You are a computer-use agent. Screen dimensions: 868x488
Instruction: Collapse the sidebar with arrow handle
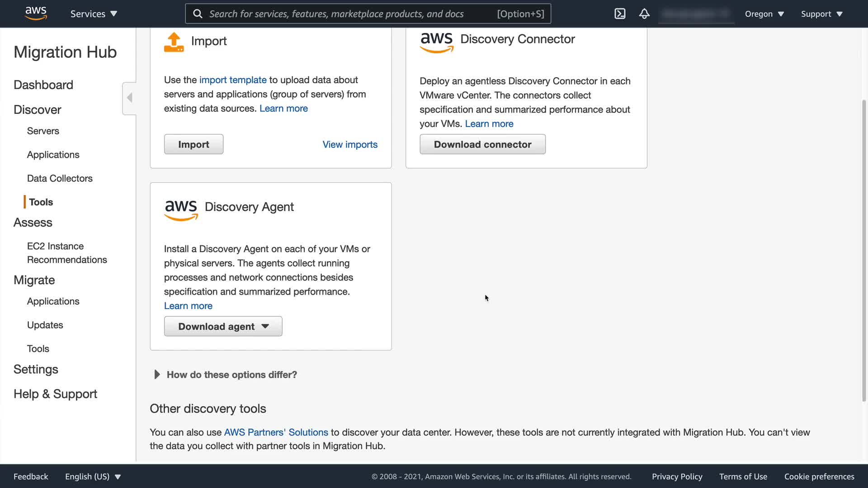click(x=129, y=98)
